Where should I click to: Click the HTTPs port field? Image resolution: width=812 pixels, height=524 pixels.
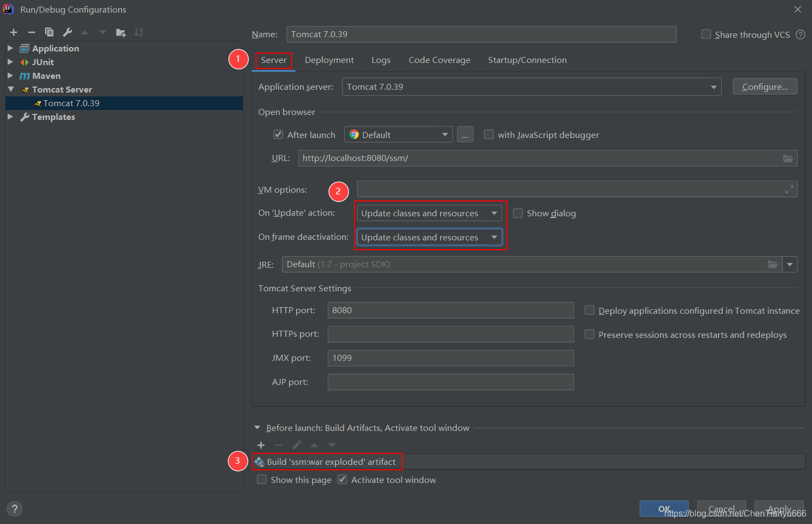[x=451, y=334]
